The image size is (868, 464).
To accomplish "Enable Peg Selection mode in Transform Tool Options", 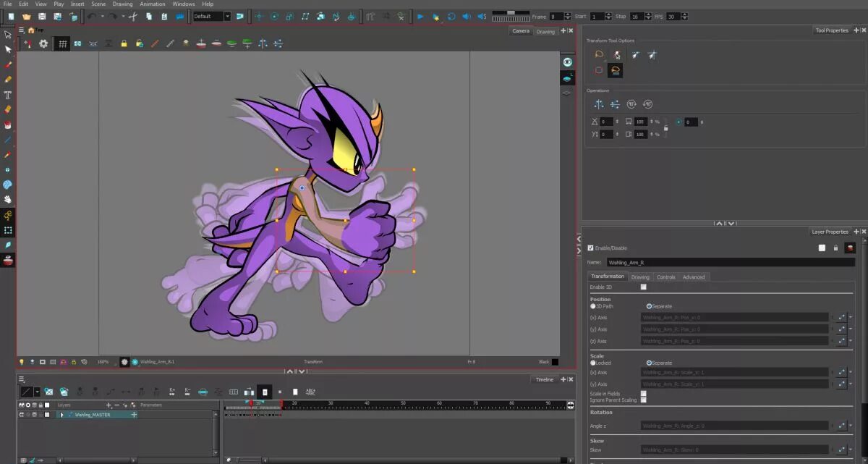I will 617,54.
